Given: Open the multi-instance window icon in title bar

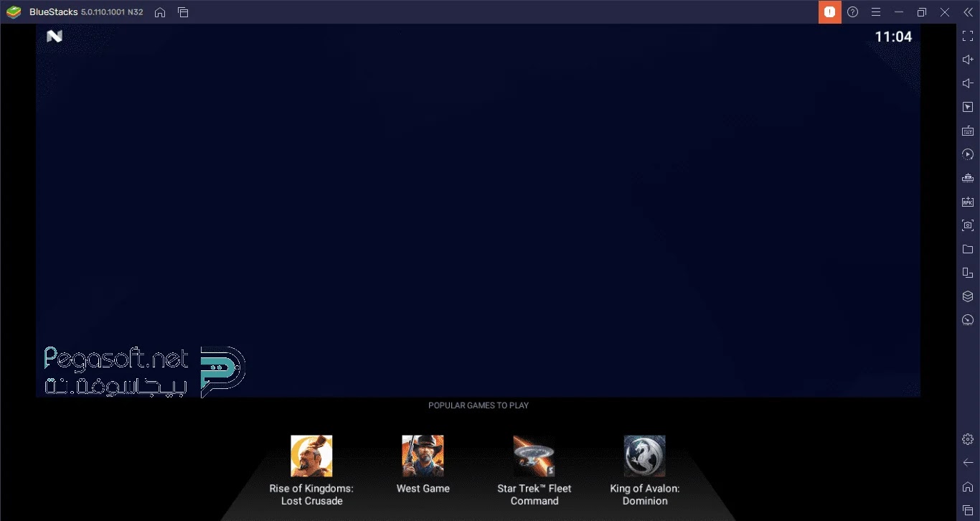Looking at the screenshot, I should [x=183, y=12].
